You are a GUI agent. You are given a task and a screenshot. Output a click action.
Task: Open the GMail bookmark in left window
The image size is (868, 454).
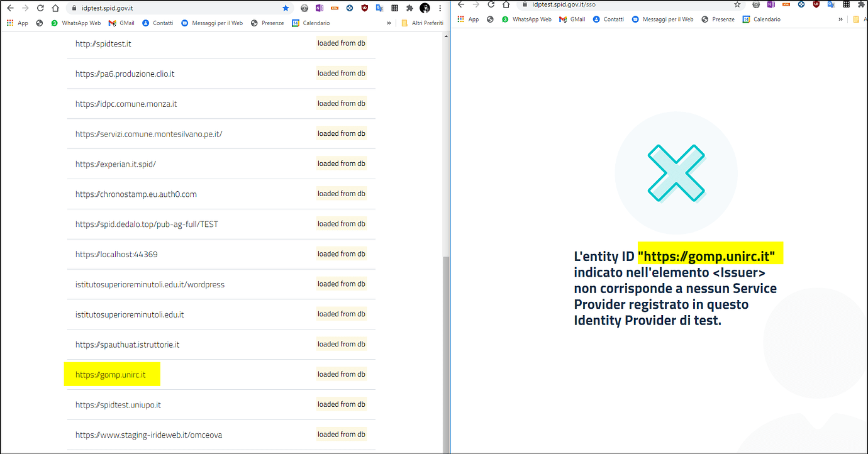coord(121,23)
